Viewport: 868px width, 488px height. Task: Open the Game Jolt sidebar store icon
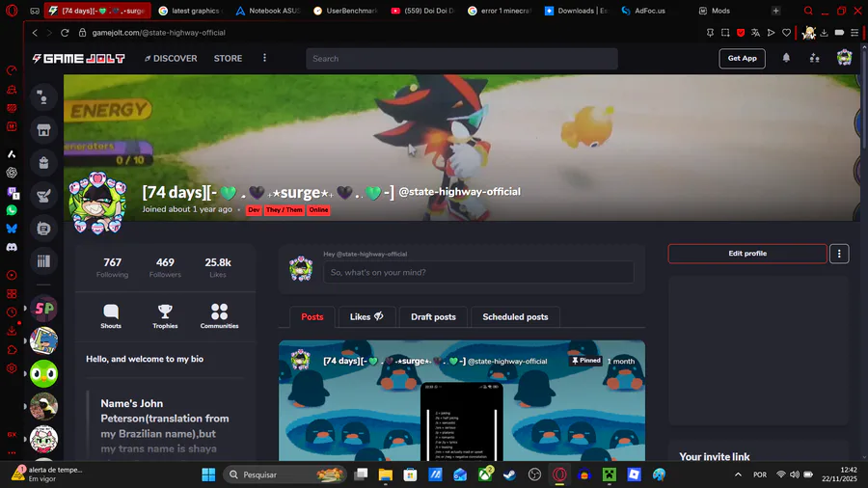[x=43, y=130]
